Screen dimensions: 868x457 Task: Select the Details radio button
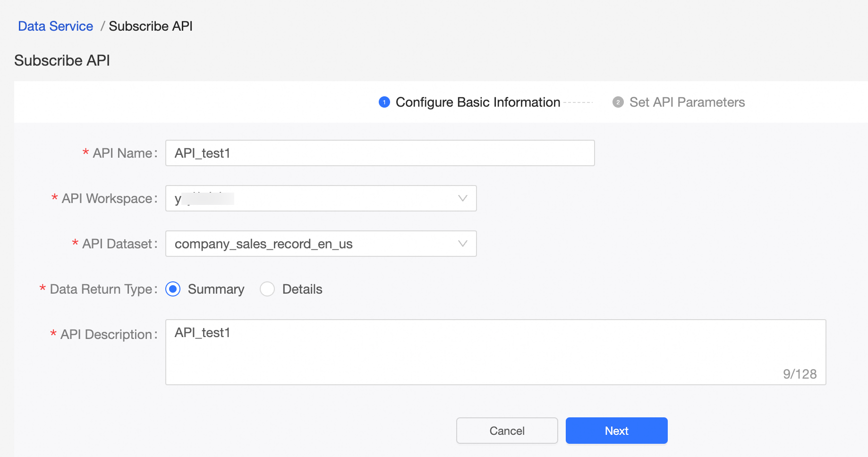point(267,289)
